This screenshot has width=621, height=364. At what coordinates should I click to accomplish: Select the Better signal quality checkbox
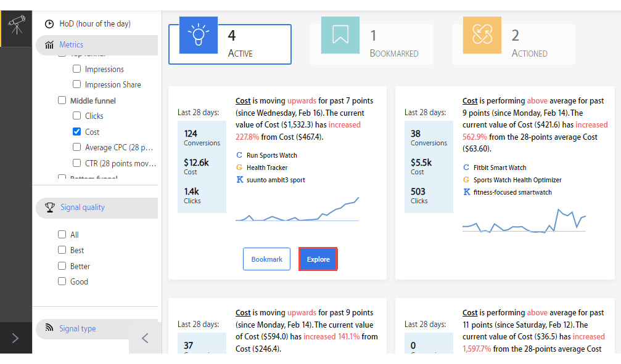tap(62, 265)
